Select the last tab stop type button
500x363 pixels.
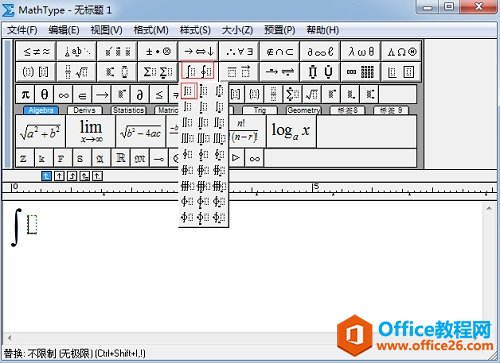point(97,176)
